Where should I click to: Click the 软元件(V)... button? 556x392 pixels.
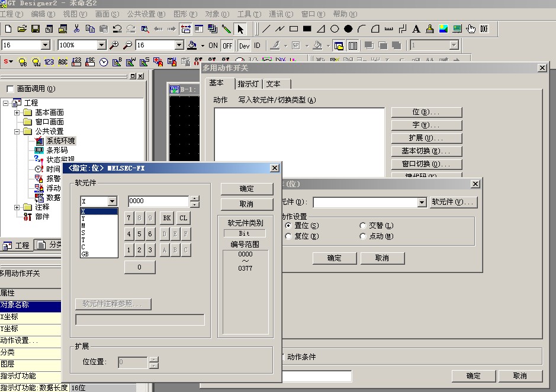(453, 203)
